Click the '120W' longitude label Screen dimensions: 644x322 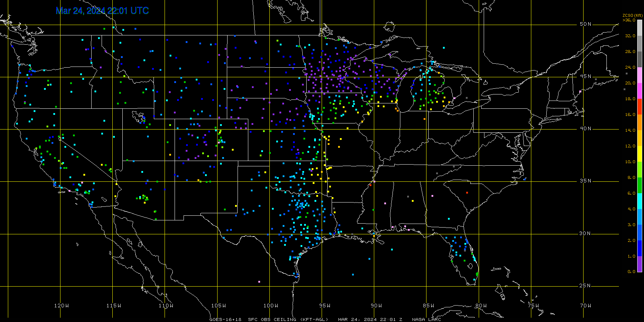coord(62,306)
